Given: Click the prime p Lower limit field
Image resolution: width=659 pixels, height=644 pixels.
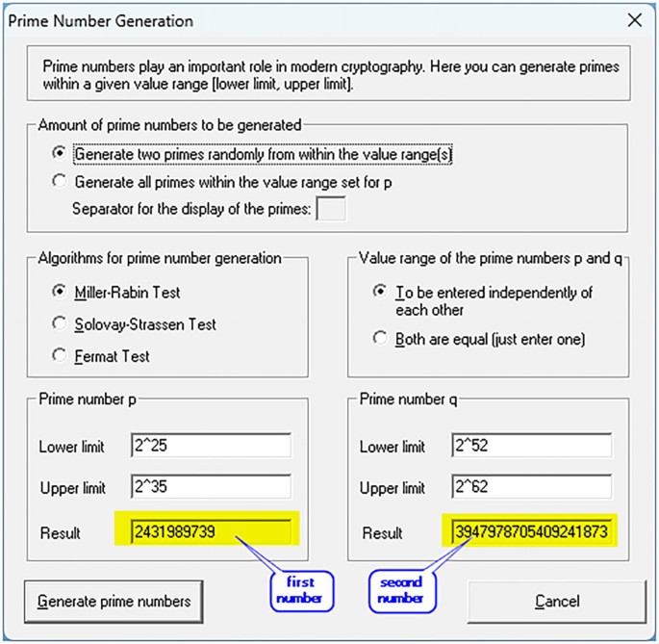Looking at the screenshot, I should [211, 447].
